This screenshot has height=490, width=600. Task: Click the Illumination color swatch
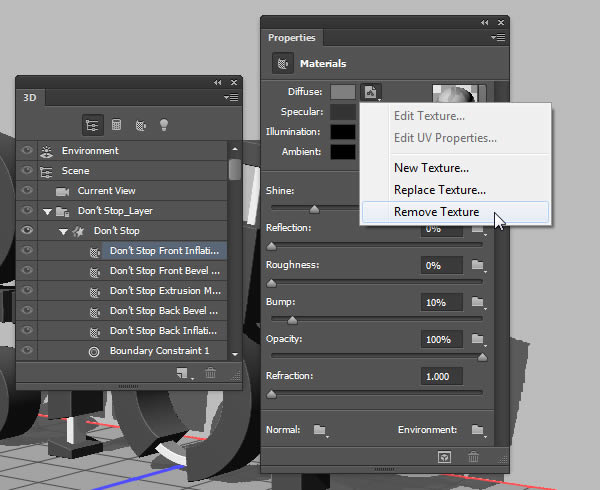point(343,132)
